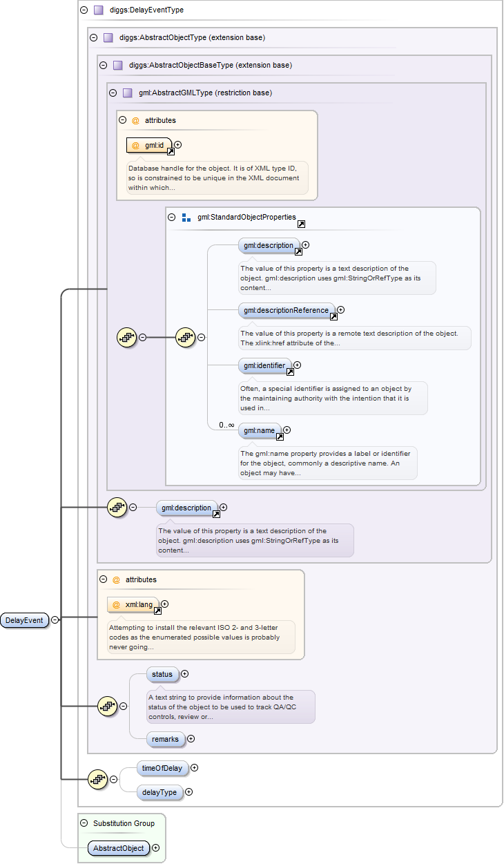Click the group icon beside gml:StandardObjectProperties
504x864 pixels.
186,218
